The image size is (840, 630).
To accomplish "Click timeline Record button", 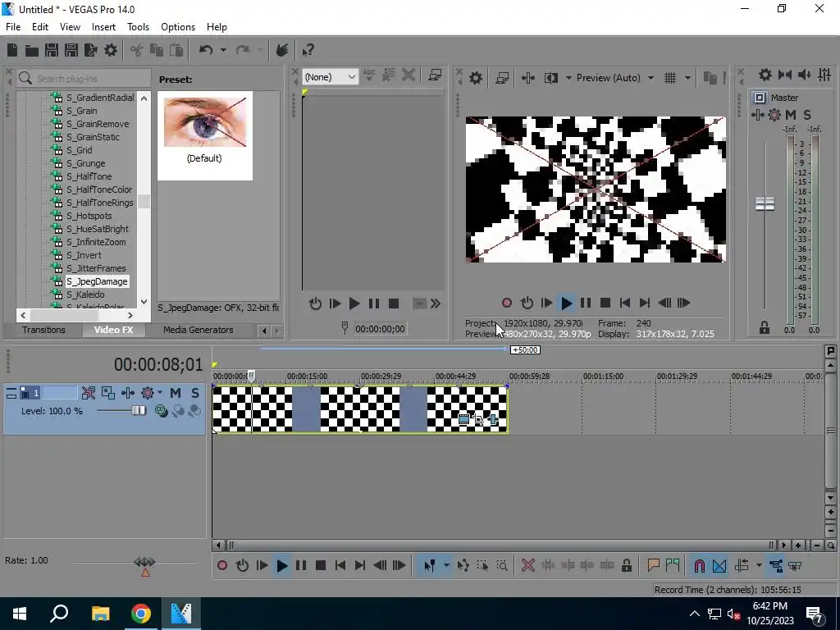I will 222,566.
